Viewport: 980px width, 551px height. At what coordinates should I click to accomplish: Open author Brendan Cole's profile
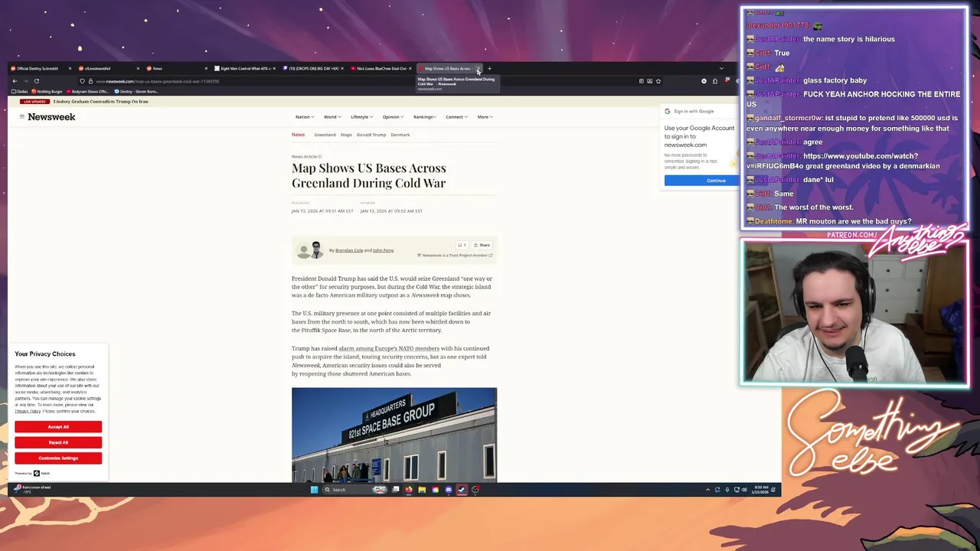[349, 250]
